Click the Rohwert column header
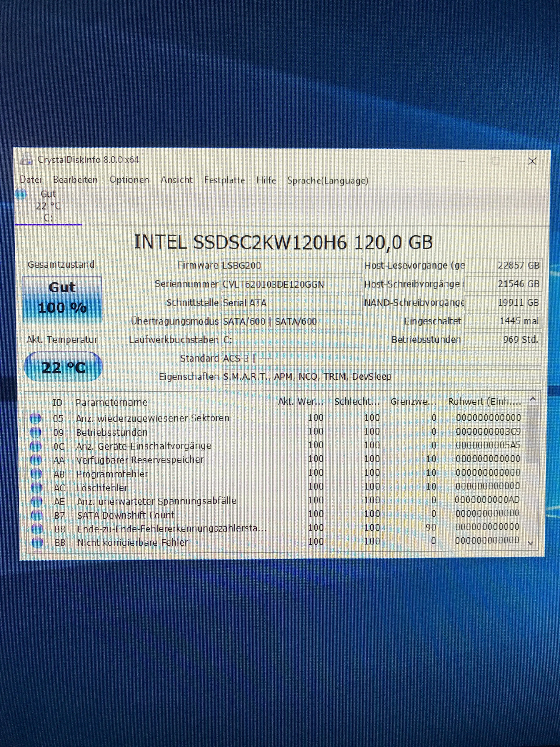 point(484,401)
